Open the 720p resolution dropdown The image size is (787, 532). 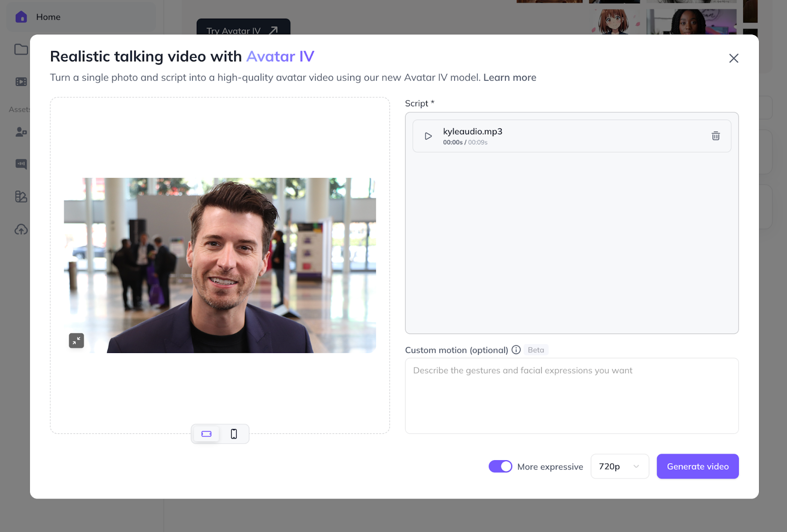(x=619, y=466)
